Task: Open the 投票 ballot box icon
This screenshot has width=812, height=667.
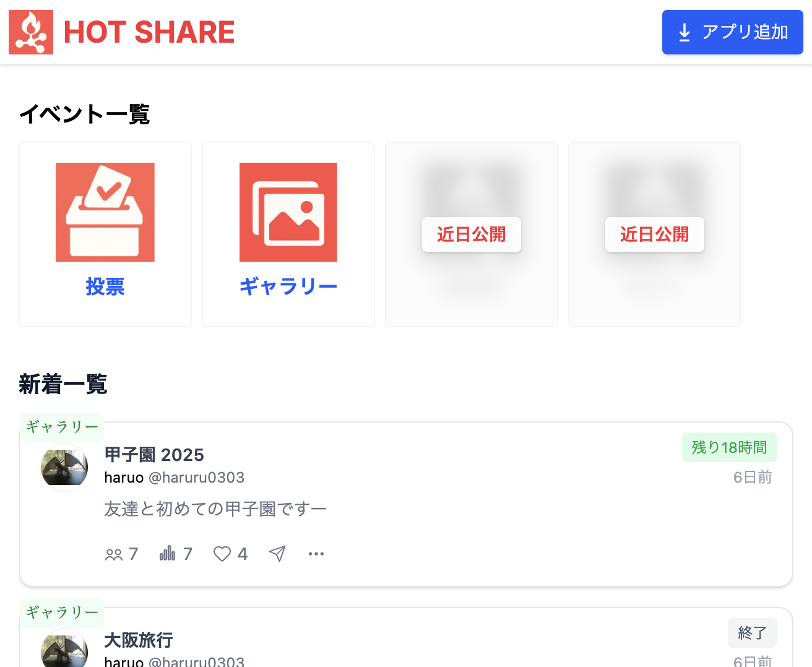Action: 105,212
